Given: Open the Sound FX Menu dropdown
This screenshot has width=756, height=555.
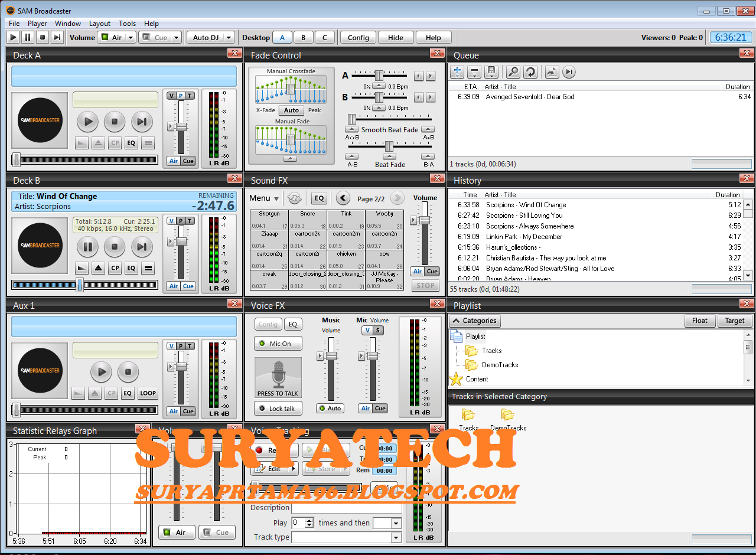Looking at the screenshot, I should [263, 198].
